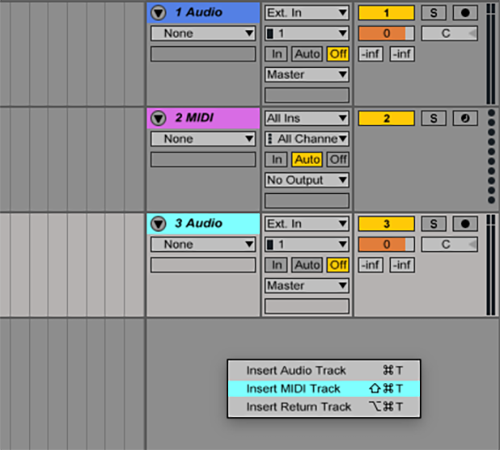Click the 3 Audio volume slider
500x450 pixels.
point(386,244)
